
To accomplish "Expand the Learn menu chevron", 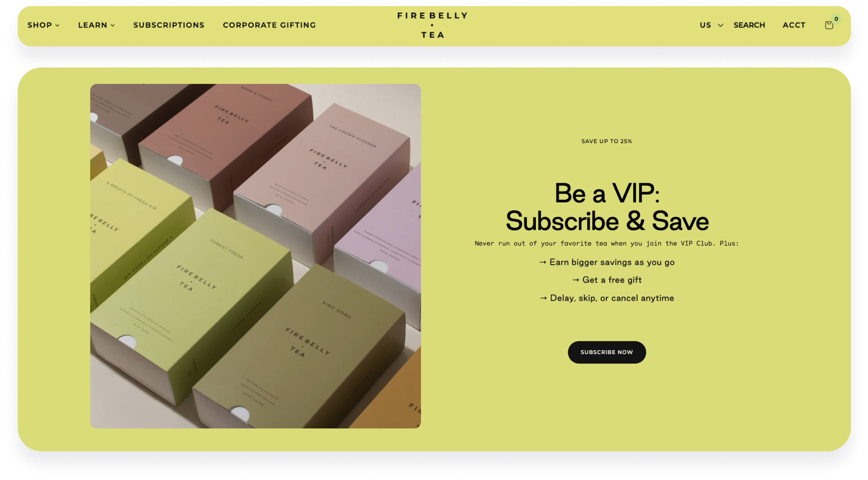I will [113, 25].
